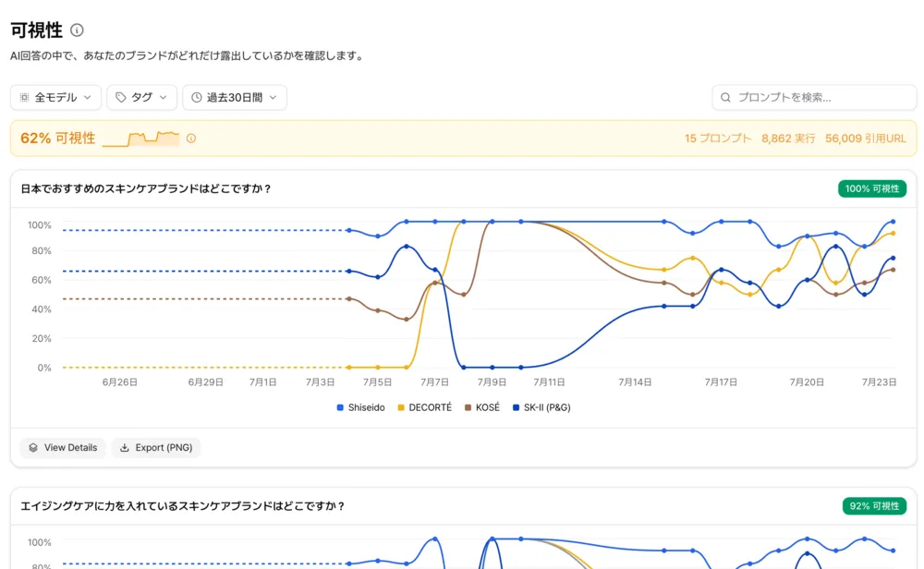Click the 100% 可視性 green badge
The width and height of the screenshot is (924, 569).
click(x=872, y=188)
